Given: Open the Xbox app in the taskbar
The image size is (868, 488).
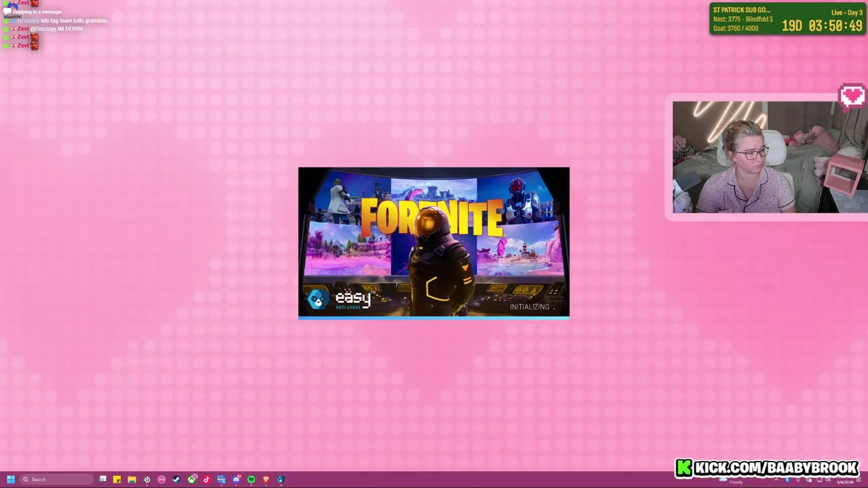Looking at the screenshot, I should 192,479.
